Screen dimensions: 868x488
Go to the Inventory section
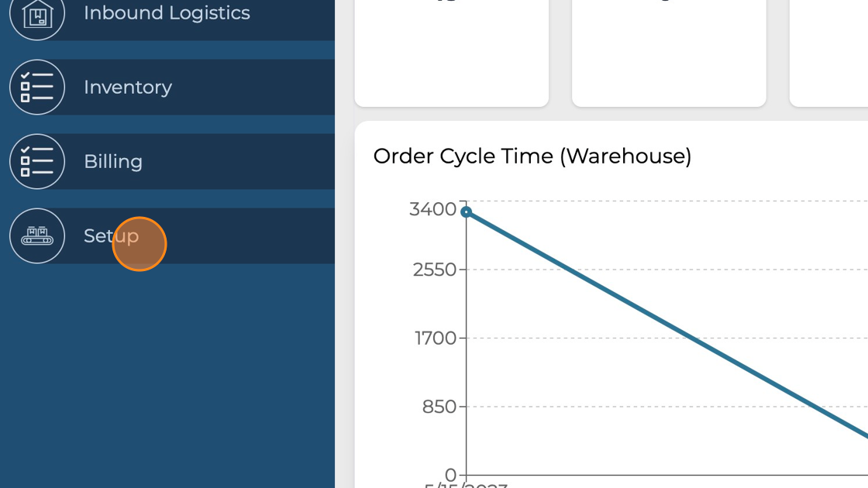128,88
